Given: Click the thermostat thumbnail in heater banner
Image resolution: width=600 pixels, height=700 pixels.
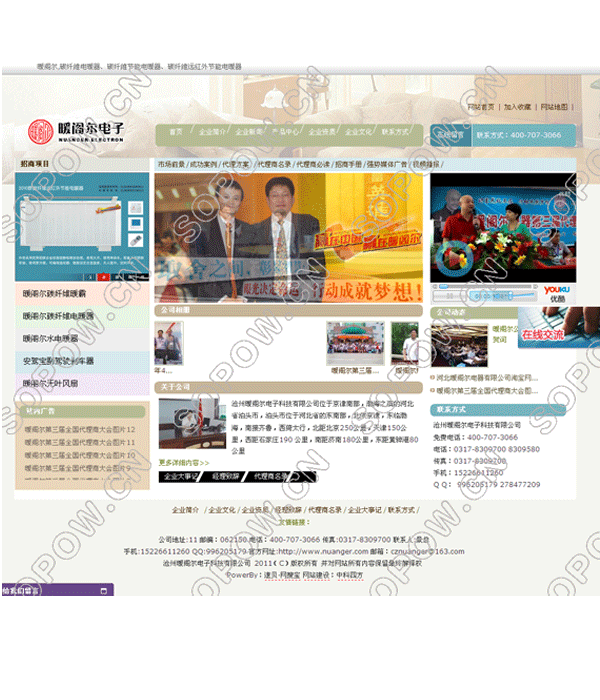Looking at the screenshot, I should tap(136, 208).
